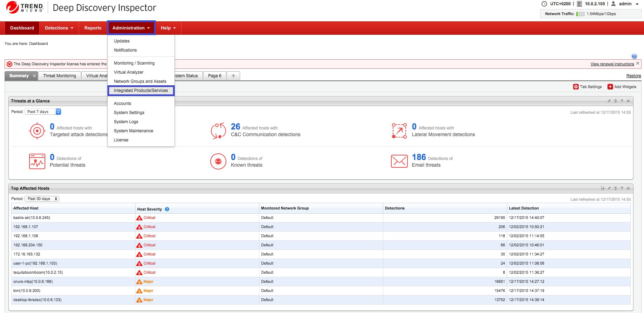
Task: Select System Maintenance menu item
Action: [133, 131]
